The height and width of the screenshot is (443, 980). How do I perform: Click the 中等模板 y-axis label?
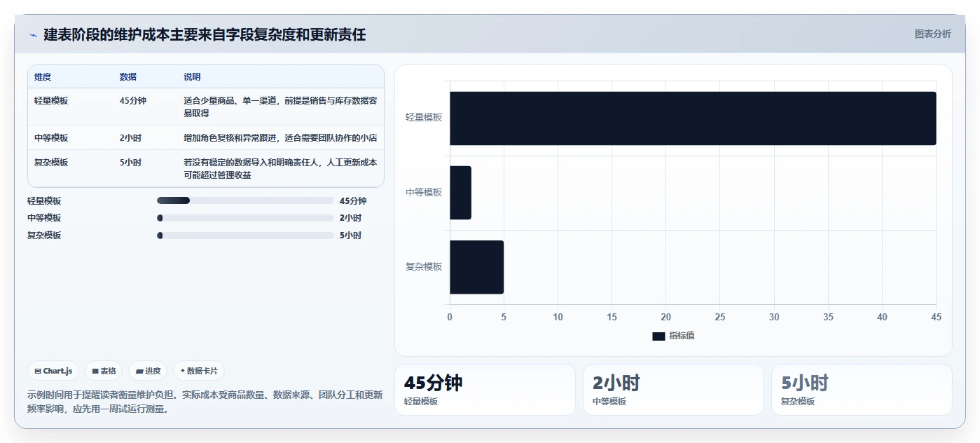424,192
